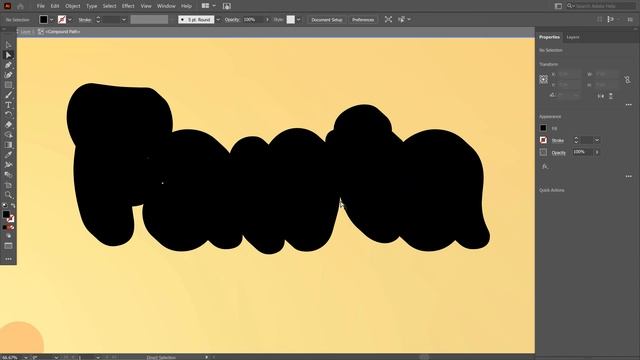
Task: Open the fx effects icon in Appearance
Action: (545, 167)
